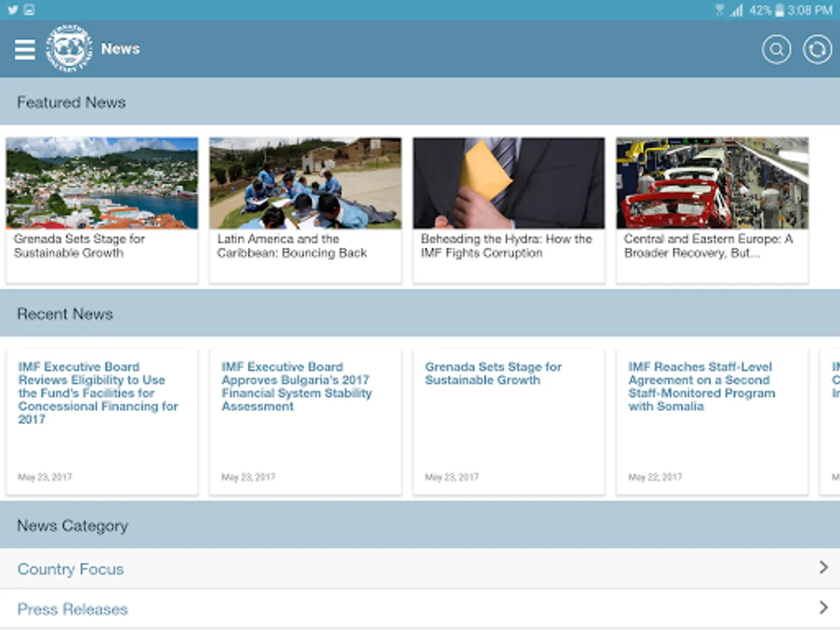Tap the refresh icon in header
The height and width of the screenshot is (630, 840).
click(817, 50)
